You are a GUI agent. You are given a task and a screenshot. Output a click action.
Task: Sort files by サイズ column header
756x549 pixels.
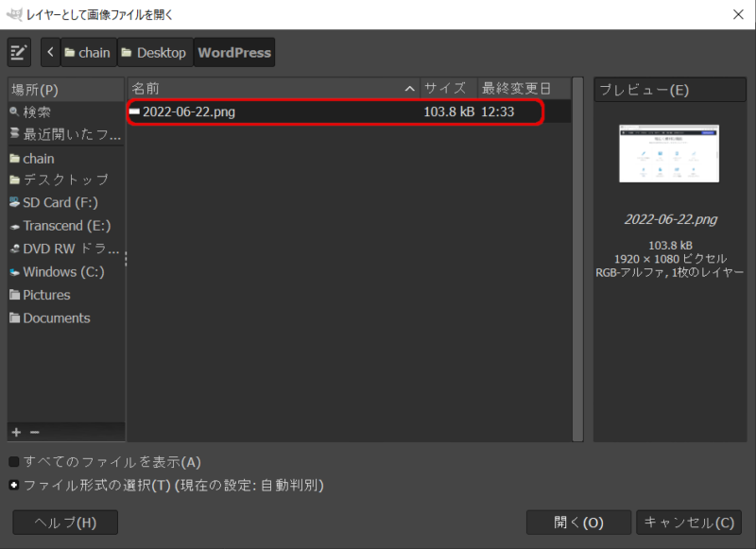[449, 89]
